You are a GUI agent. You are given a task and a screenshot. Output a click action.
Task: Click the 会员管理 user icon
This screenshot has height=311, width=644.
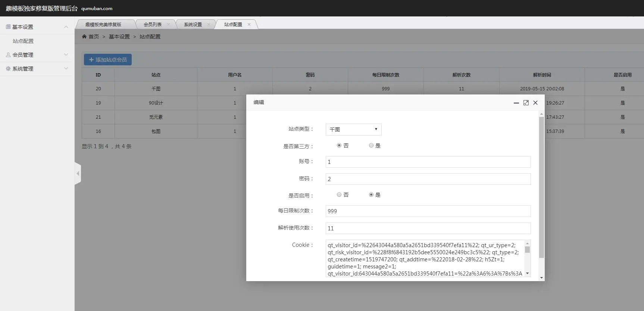tap(8, 55)
